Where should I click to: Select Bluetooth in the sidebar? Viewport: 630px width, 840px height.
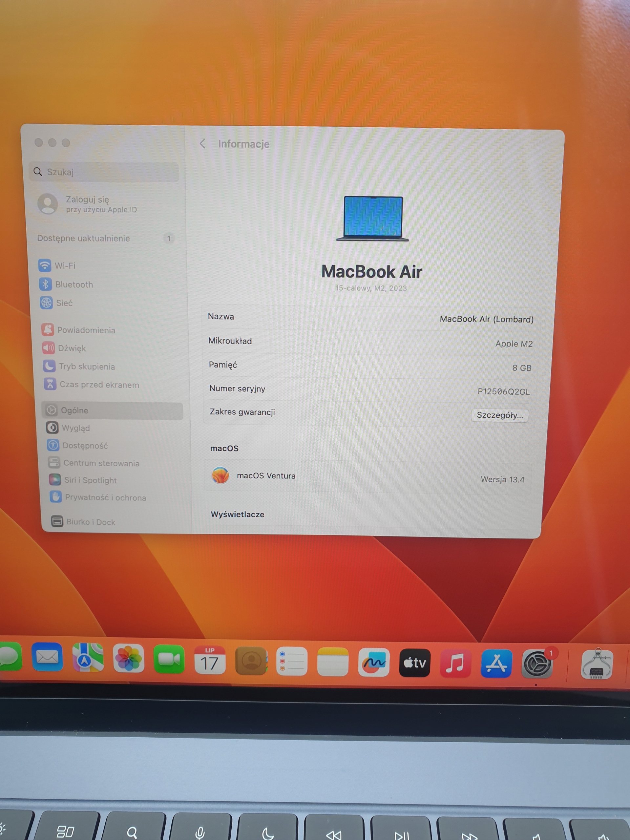(x=74, y=284)
